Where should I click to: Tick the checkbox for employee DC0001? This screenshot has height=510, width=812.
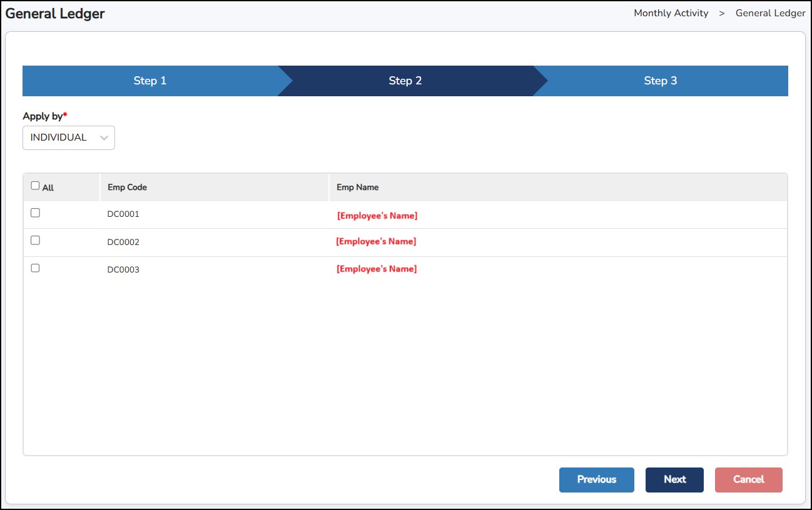click(35, 213)
